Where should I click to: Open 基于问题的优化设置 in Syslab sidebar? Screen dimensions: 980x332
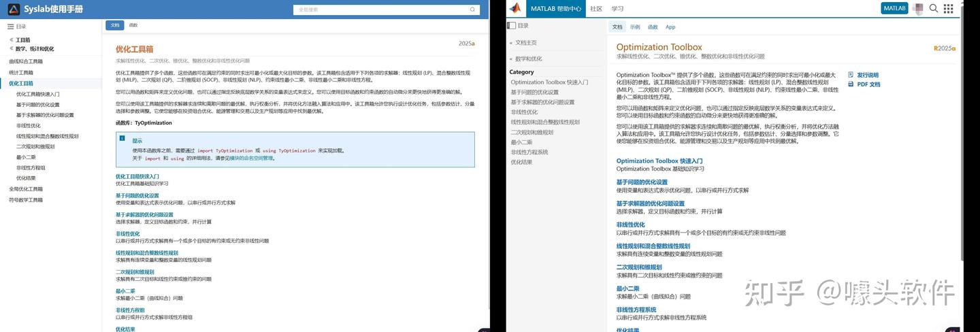point(38,105)
